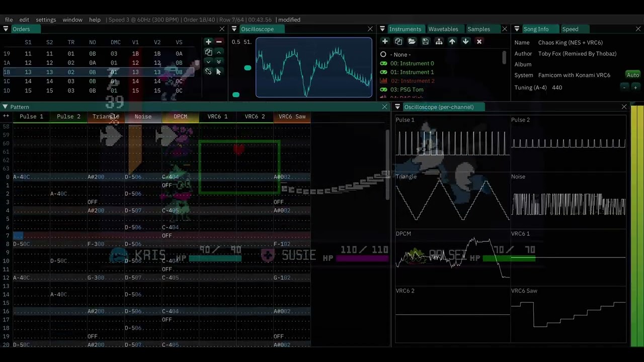
Task: Delete the selected instrument with the red X
Action: click(479, 42)
